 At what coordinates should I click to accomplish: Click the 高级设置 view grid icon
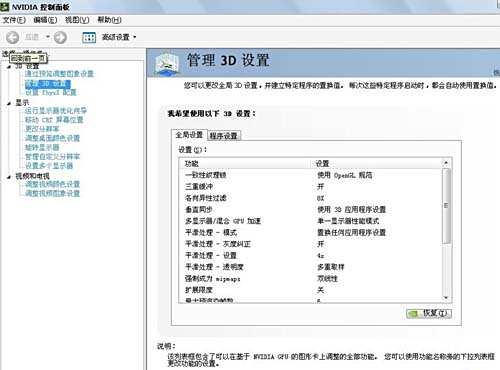tap(89, 37)
